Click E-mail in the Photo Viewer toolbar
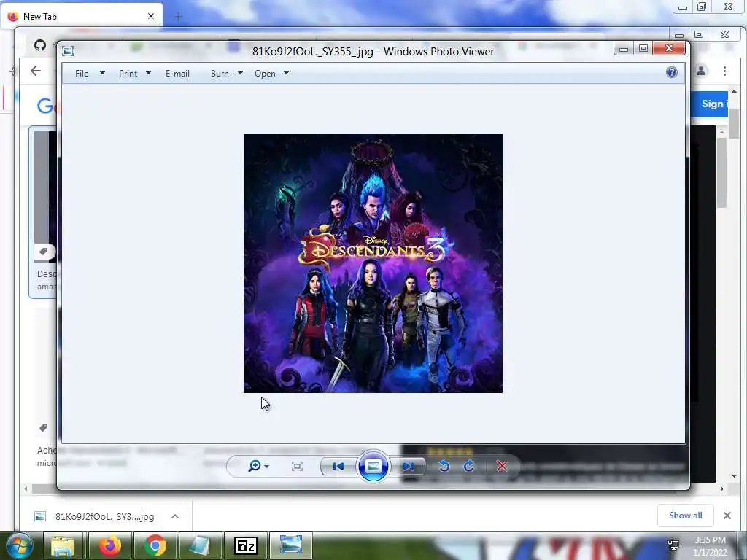The image size is (747, 560). coord(177,74)
